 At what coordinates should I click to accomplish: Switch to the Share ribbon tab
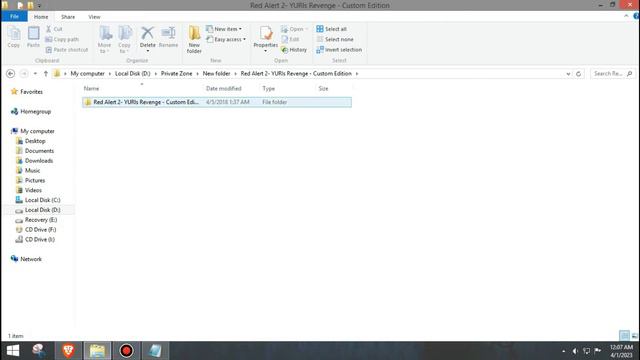tap(68, 17)
